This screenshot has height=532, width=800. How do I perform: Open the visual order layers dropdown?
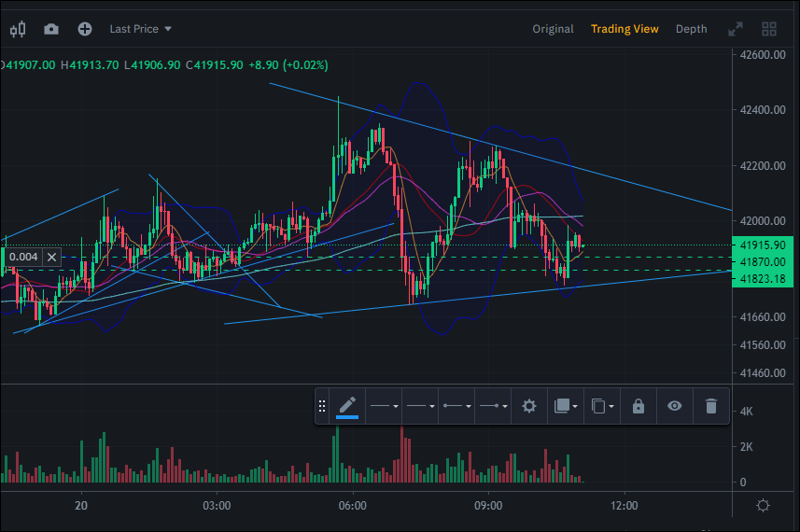(566, 406)
